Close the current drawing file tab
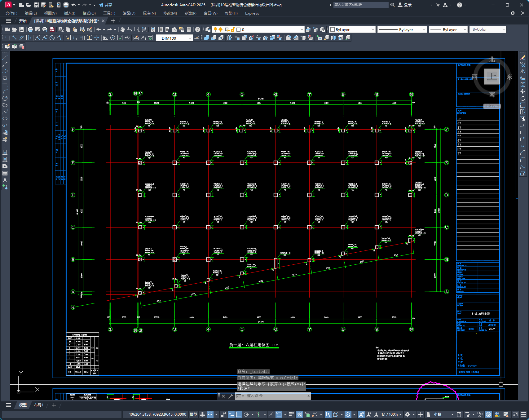This screenshot has height=420, width=529. coord(104,21)
